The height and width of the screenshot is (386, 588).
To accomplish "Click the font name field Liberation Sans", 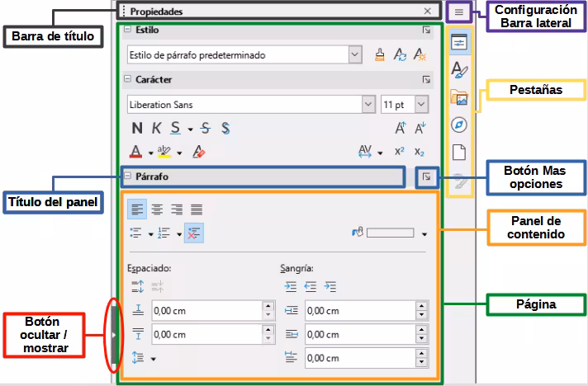I will tap(245, 105).
